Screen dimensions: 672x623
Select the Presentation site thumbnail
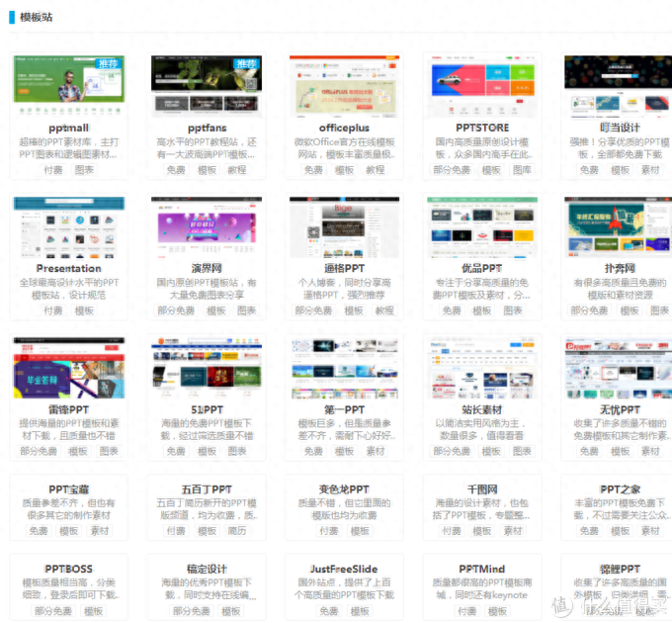(69, 226)
